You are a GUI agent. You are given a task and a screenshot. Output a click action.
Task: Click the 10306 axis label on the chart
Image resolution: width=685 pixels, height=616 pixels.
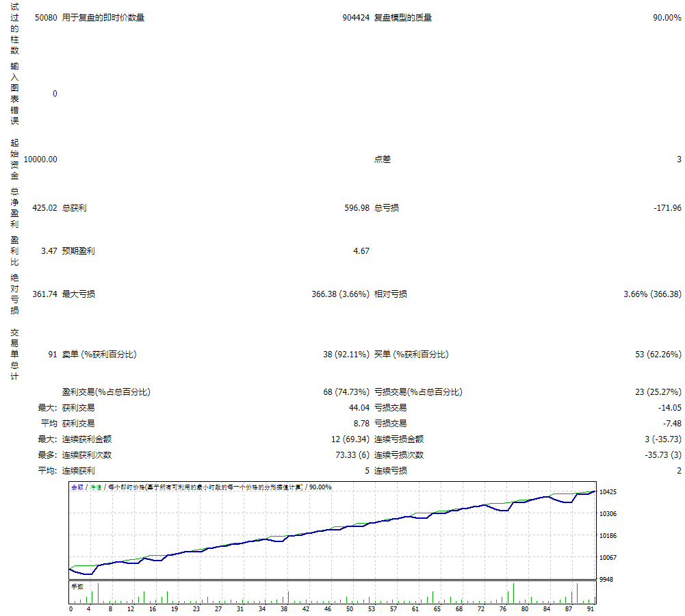(x=608, y=514)
